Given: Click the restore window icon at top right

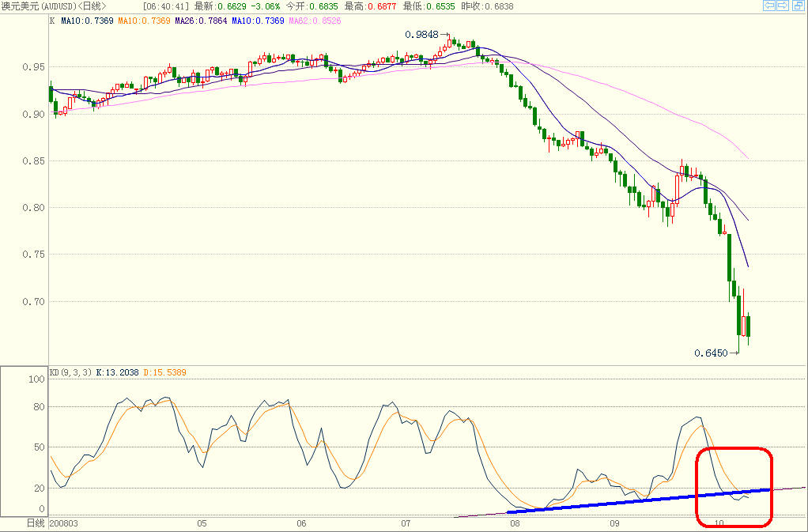Looking at the screenshot, I should tap(798, 6).
